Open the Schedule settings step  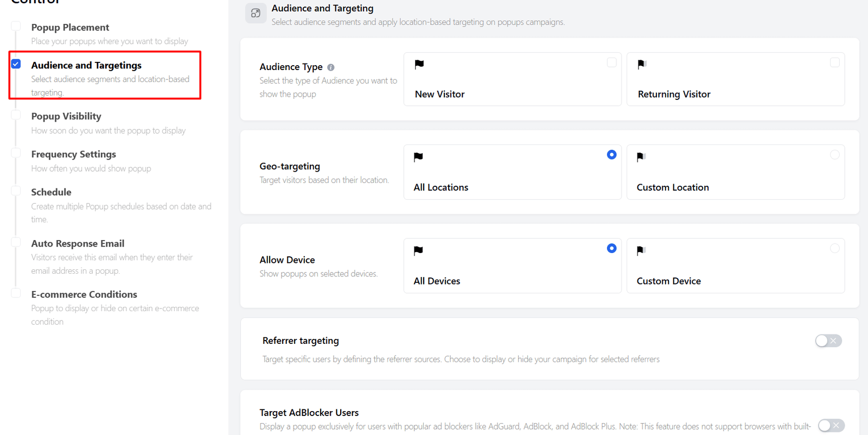pyautogui.click(x=51, y=192)
